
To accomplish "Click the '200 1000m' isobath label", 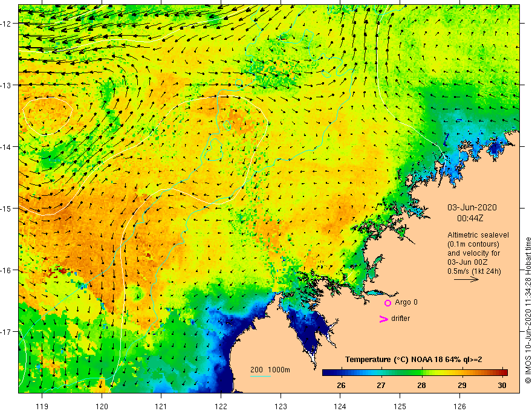I will pos(270,370).
